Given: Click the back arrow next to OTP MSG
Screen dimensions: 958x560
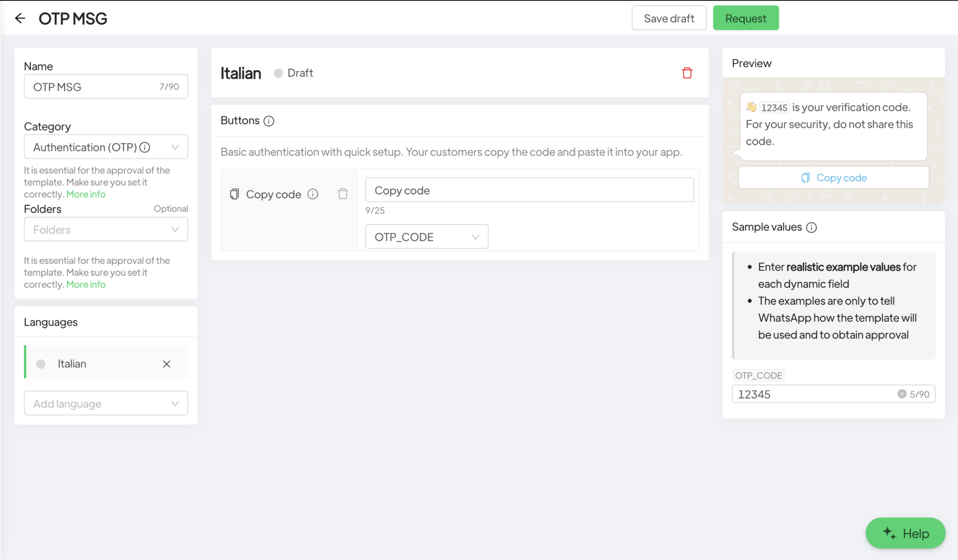Looking at the screenshot, I should pos(20,18).
